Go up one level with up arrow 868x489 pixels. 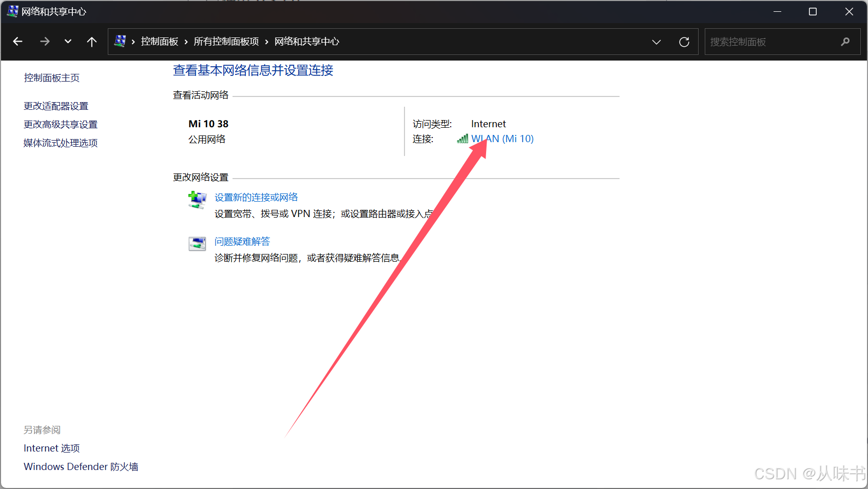(92, 42)
